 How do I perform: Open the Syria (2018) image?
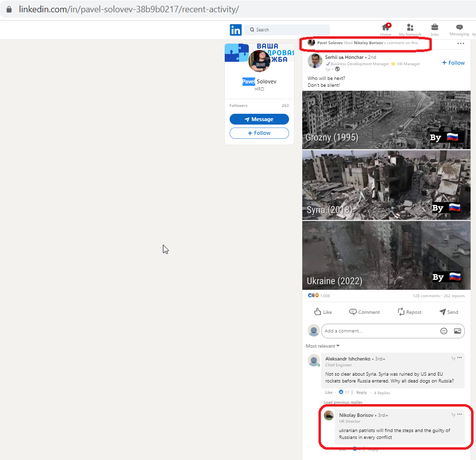tap(386, 185)
